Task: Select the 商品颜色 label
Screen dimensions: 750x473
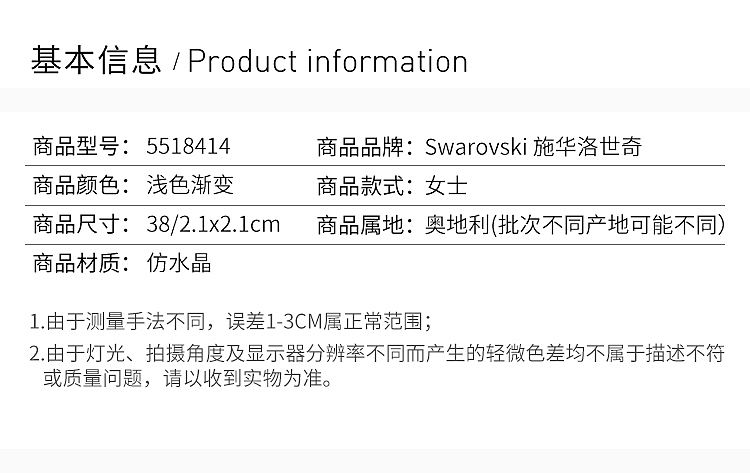Action: click(75, 186)
